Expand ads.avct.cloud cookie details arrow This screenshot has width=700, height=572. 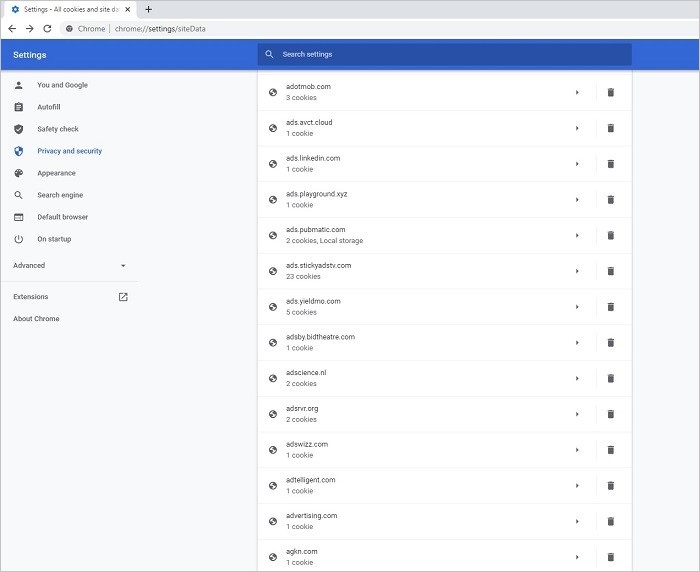click(x=577, y=128)
